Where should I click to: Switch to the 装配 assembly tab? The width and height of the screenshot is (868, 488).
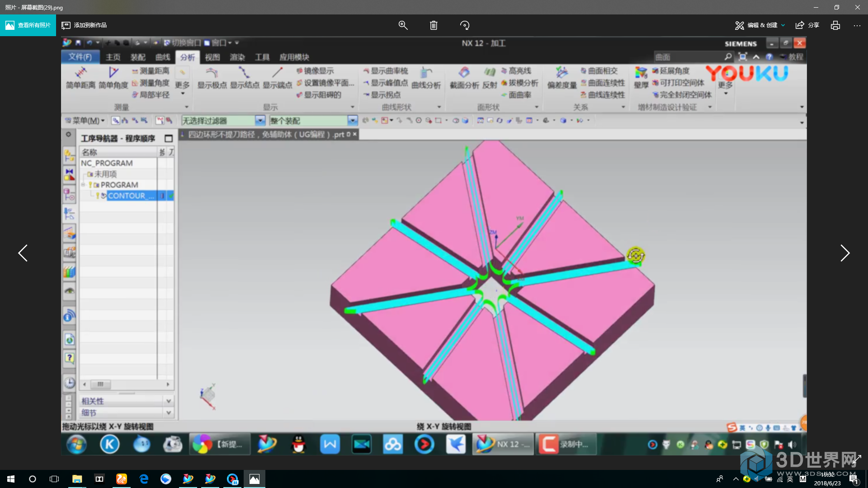[138, 57]
